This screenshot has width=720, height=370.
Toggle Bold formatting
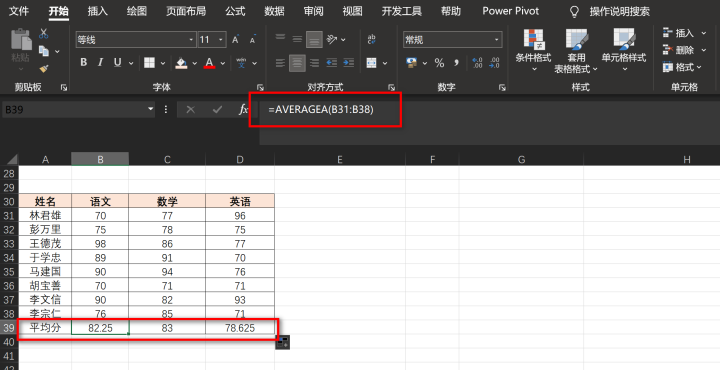pos(83,62)
